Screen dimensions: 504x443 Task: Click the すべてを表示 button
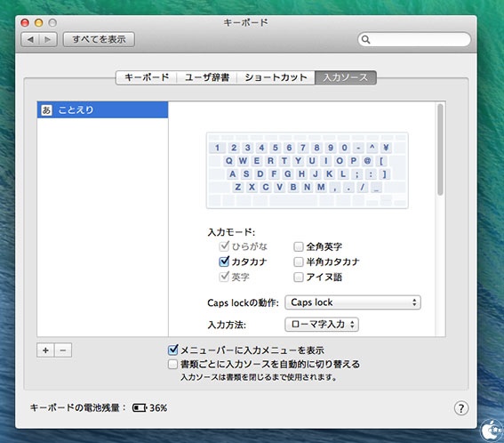tap(99, 39)
